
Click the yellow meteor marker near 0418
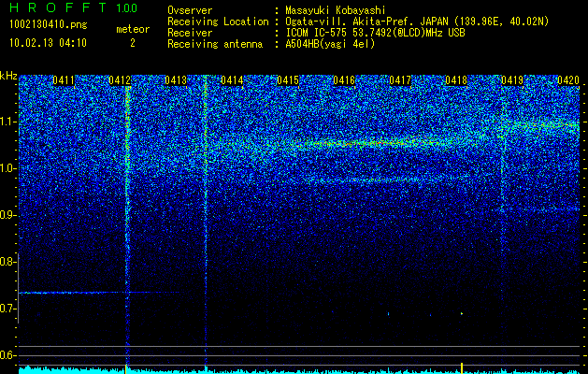click(x=462, y=368)
